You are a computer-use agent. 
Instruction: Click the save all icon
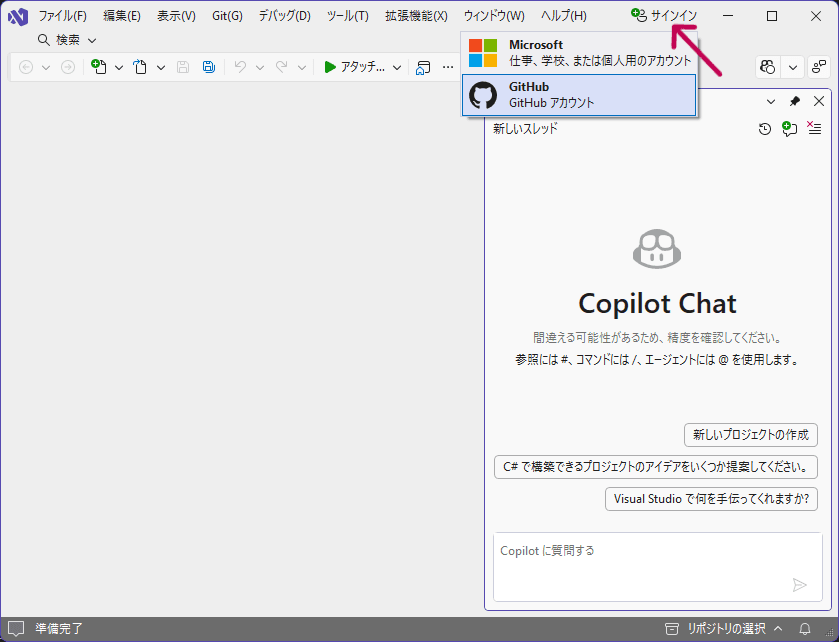point(209,67)
